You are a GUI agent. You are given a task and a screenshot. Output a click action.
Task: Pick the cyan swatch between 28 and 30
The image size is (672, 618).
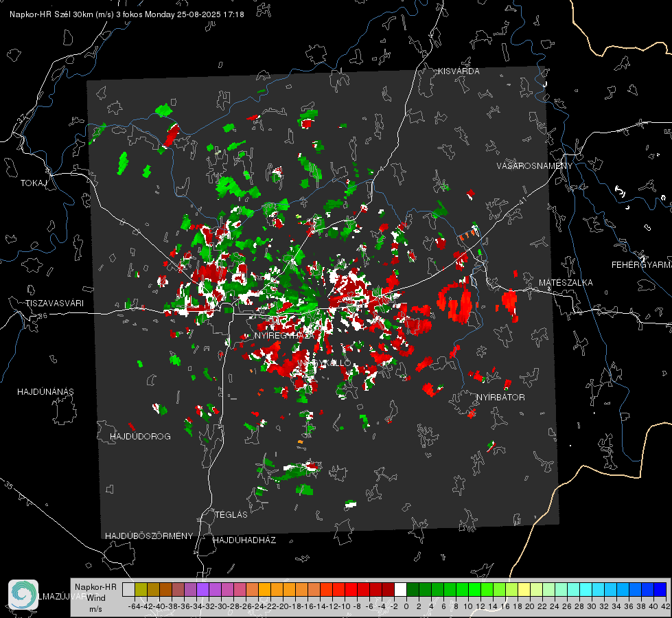[x=586, y=589]
